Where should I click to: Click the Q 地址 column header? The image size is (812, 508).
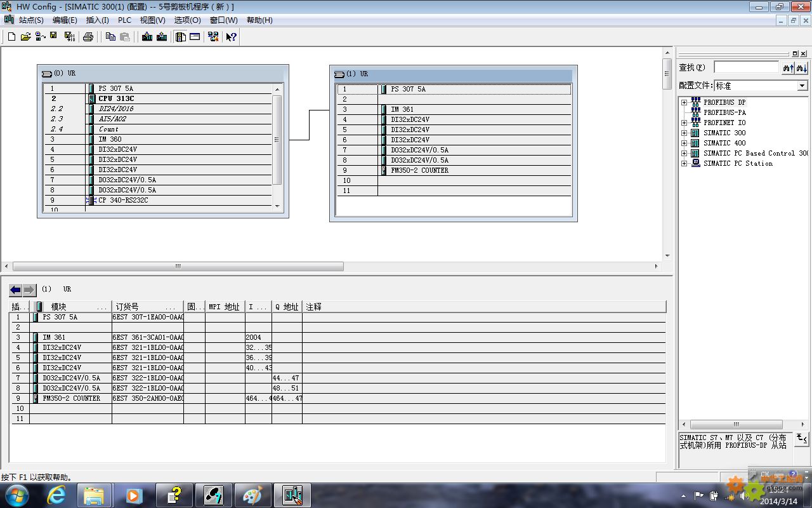coord(287,307)
